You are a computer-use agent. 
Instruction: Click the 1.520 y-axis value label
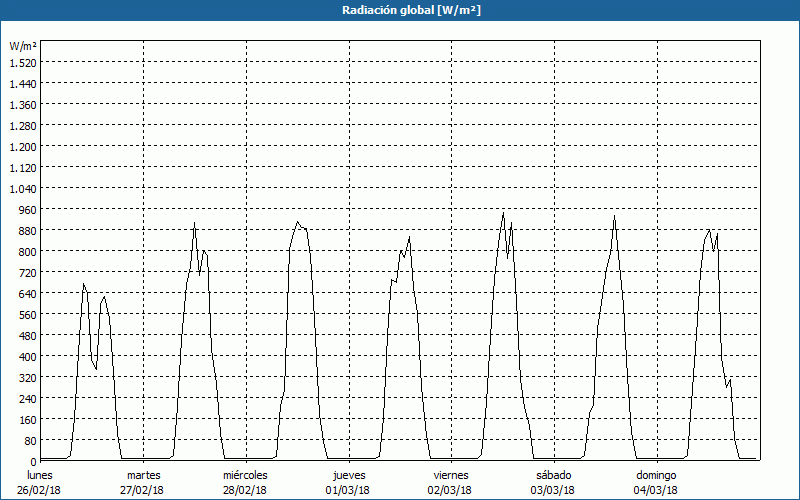pos(22,62)
